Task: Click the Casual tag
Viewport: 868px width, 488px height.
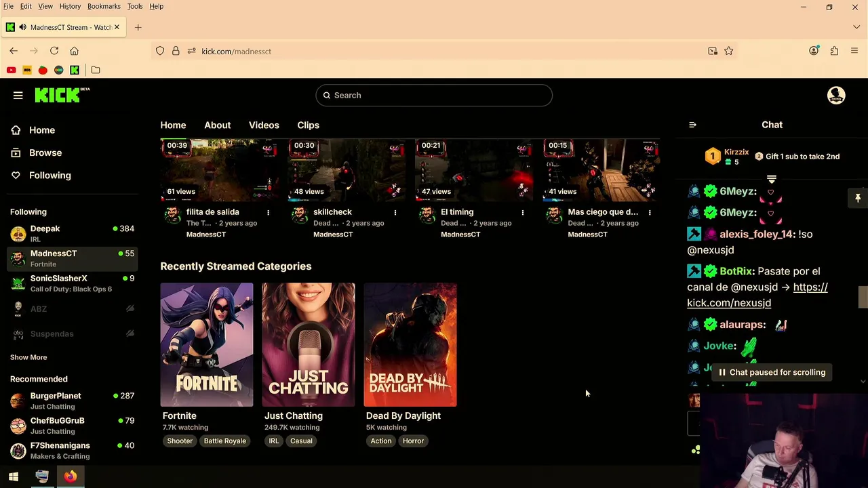Action: point(301,441)
